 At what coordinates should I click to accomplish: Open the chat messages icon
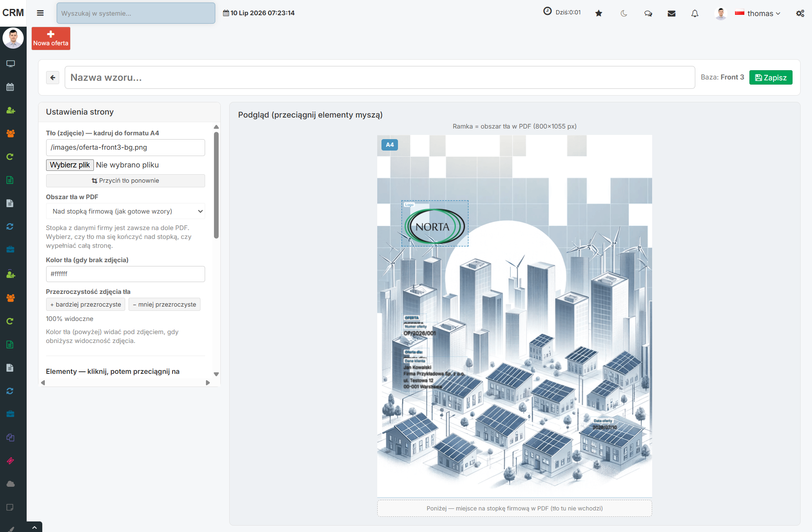click(x=648, y=13)
